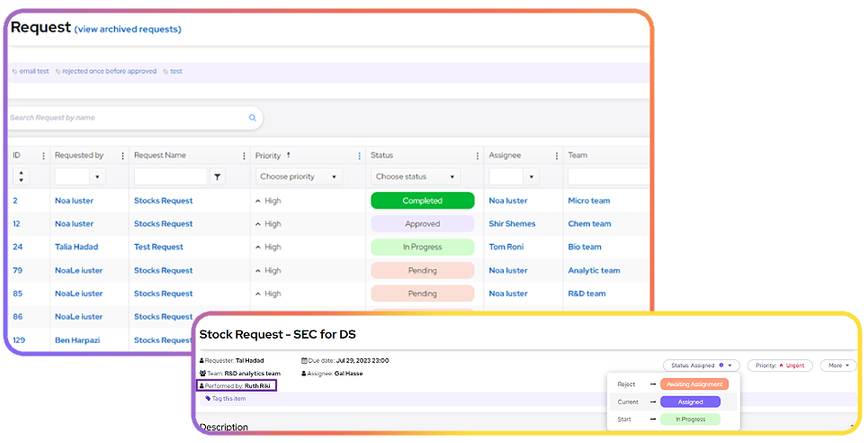Open the Status: Assigned dropdown

click(x=702, y=366)
